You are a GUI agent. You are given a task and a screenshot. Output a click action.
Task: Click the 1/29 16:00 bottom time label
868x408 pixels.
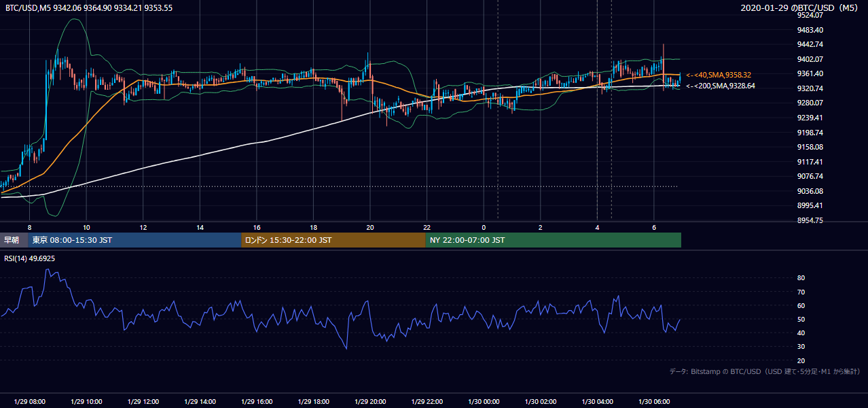(256, 402)
